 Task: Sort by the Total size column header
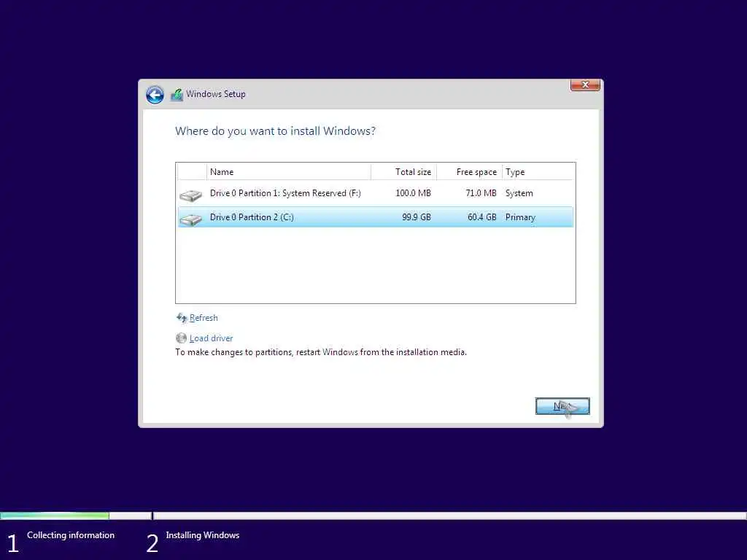click(x=403, y=172)
